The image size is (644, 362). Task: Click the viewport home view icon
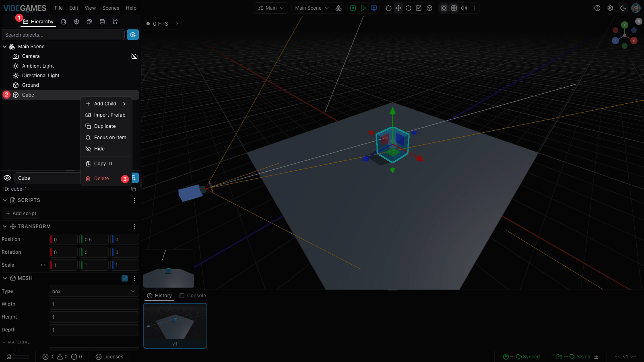(x=639, y=21)
